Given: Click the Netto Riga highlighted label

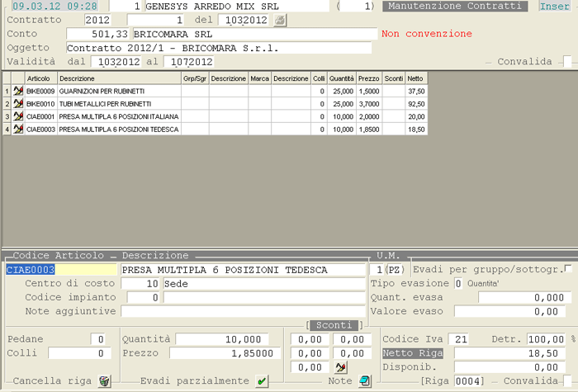Looking at the screenshot, I should tap(413, 353).
